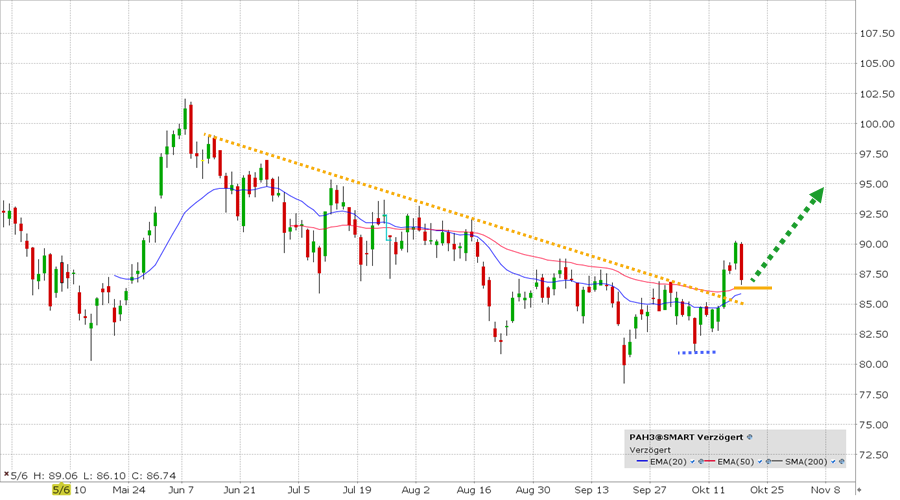Click the axis icon beside the date scale
Viewport: 900px width, 500px height.
pyautogui.click(x=859, y=490)
